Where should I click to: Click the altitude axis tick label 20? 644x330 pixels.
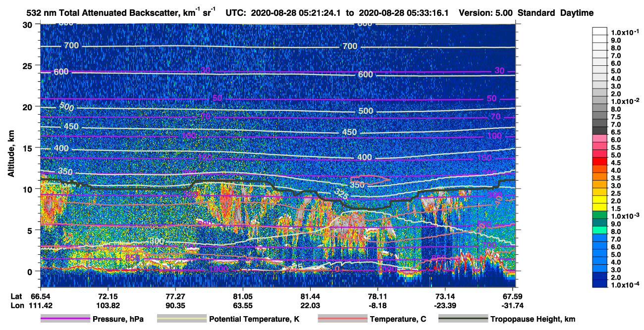point(29,107)
